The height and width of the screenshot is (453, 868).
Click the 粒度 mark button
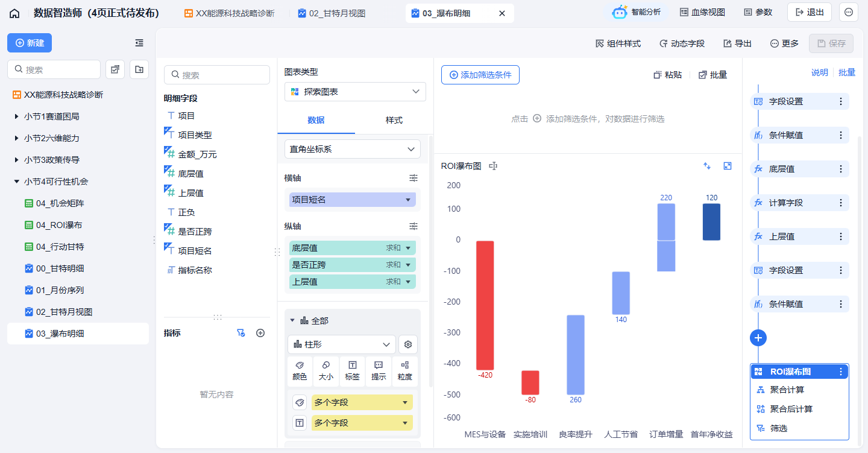[405, 372]
